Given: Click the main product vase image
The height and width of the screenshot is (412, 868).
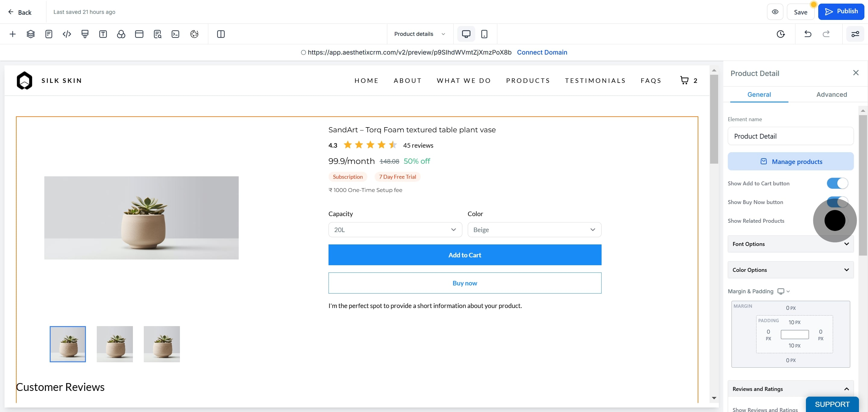Looking at the screenshot, I should pos(141,218).
